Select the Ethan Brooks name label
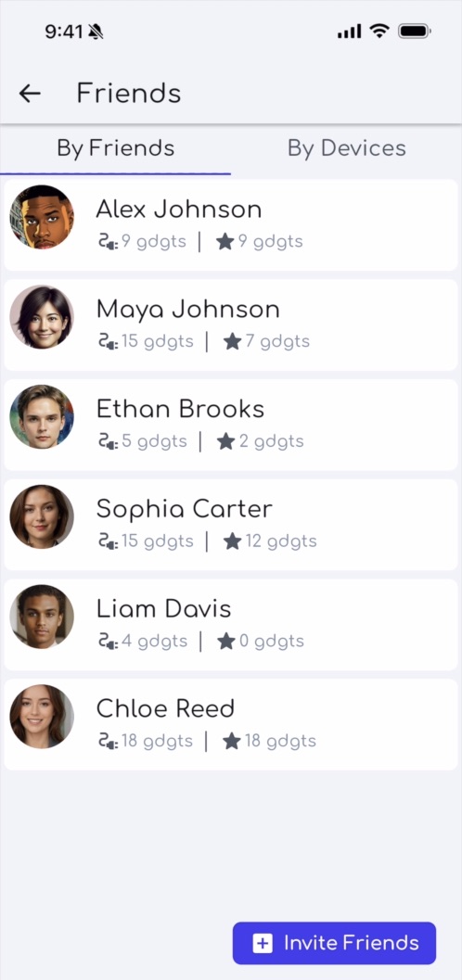The image size is (462, 980). tap(180, 409)
